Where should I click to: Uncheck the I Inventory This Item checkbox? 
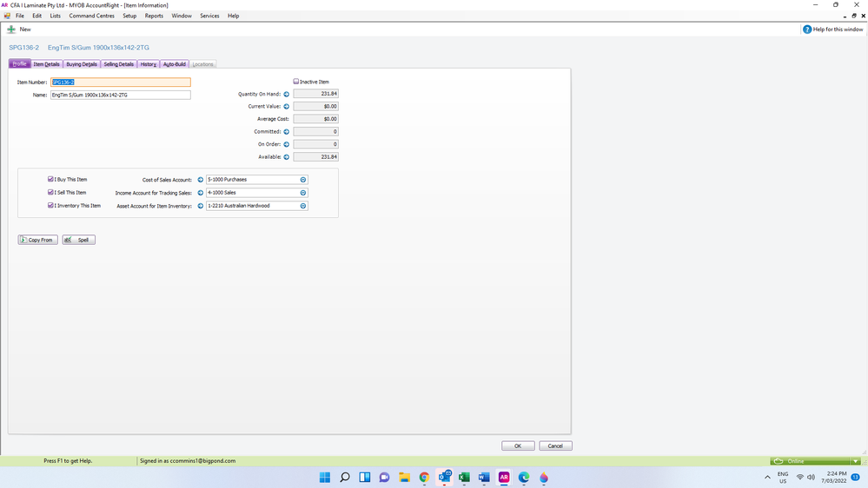point(50,206)
